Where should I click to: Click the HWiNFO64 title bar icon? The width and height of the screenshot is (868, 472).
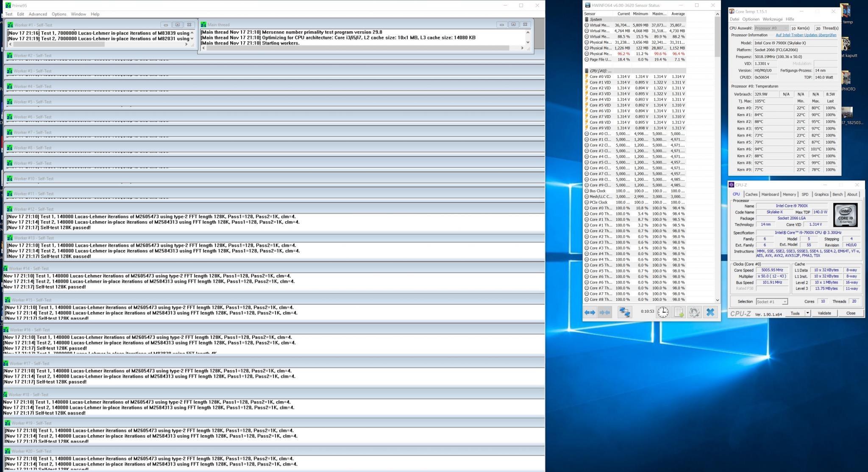coord(587,6)
